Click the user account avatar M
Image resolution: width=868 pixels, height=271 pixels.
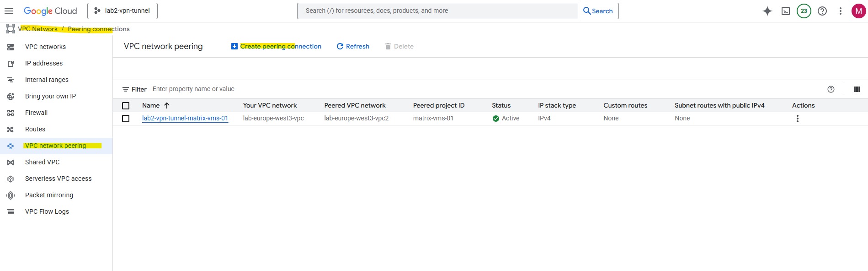click(x=858, y=11)
